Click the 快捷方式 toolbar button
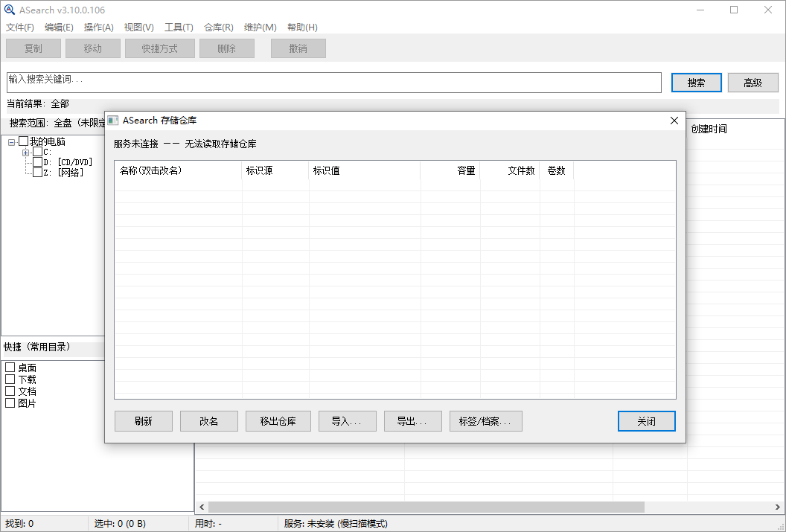The image size is (786, 532). [x=160, y=48]
